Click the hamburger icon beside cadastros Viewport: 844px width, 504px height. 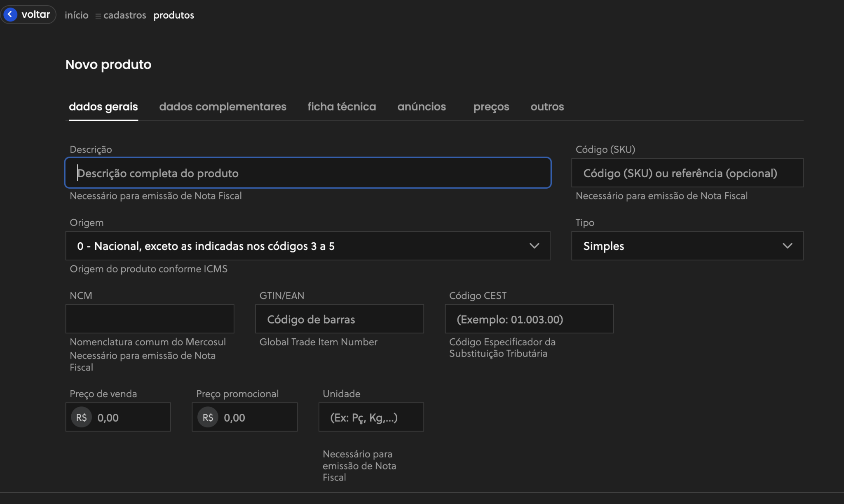[x=98, y=16]
